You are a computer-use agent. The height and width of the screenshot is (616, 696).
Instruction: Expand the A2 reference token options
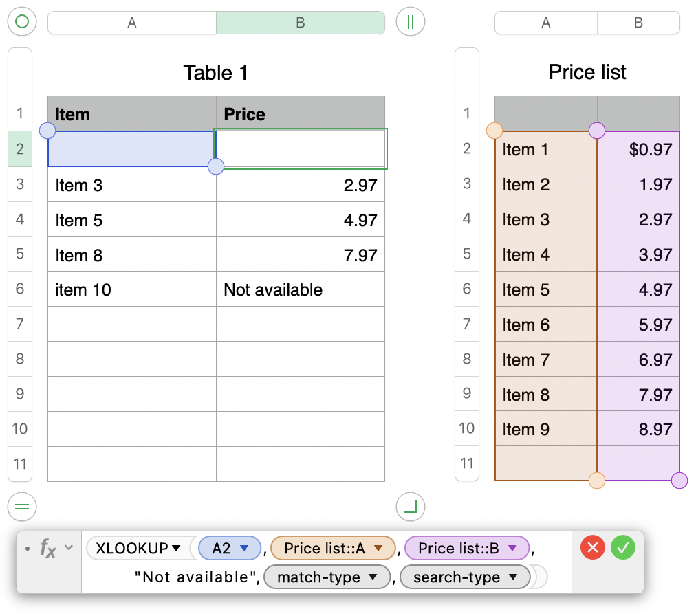(x=243, y=548)
